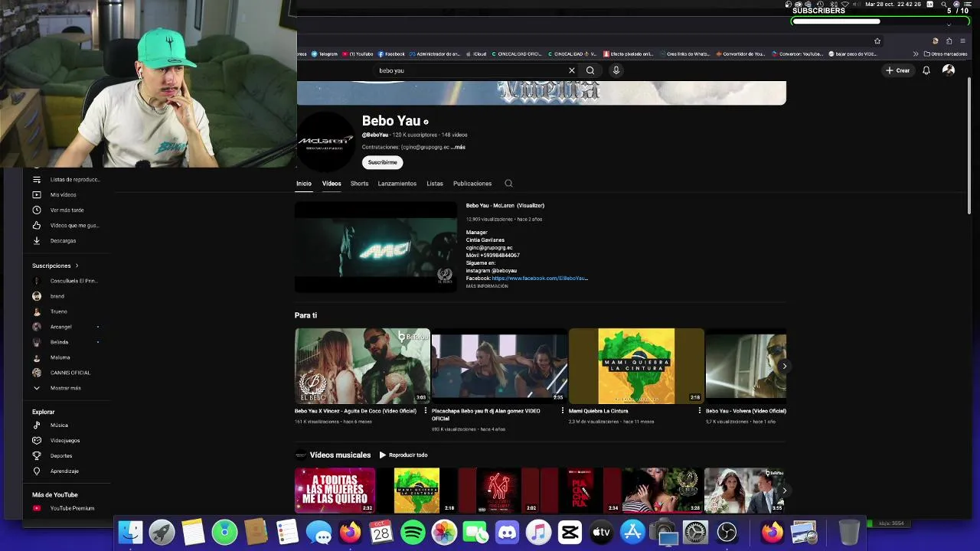Expand Mostrar más subscriptions

tap(57, 388)
